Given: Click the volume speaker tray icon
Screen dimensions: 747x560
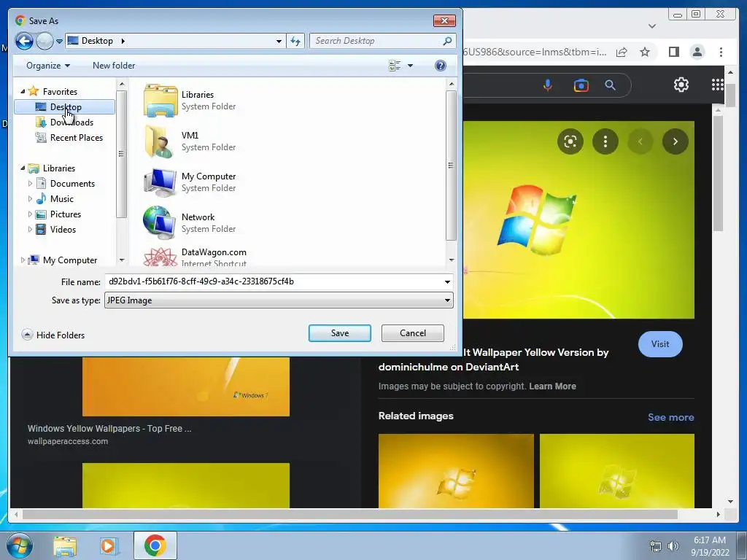Looking at the screenshot, I should pyautogui.click(x=673, y=546).
